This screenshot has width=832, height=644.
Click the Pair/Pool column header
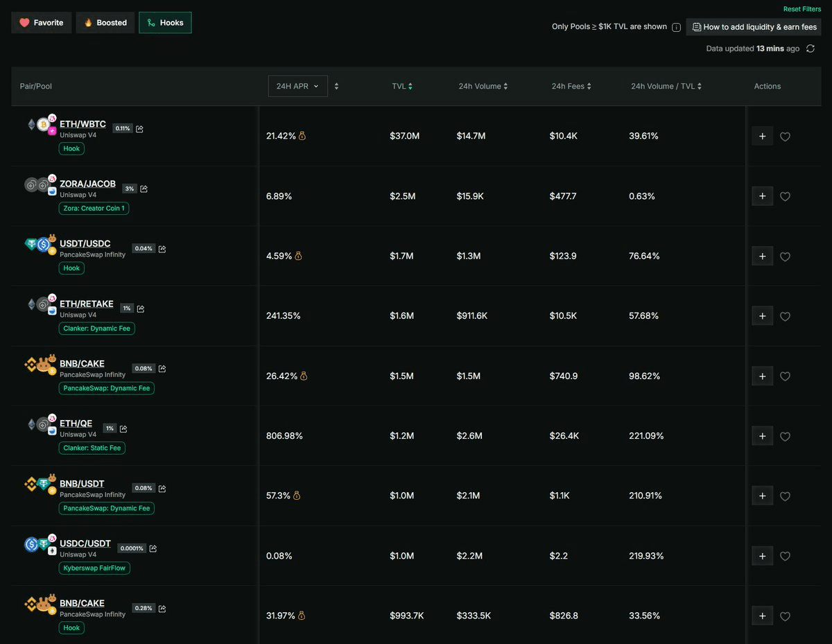click(x=36, y=87)
